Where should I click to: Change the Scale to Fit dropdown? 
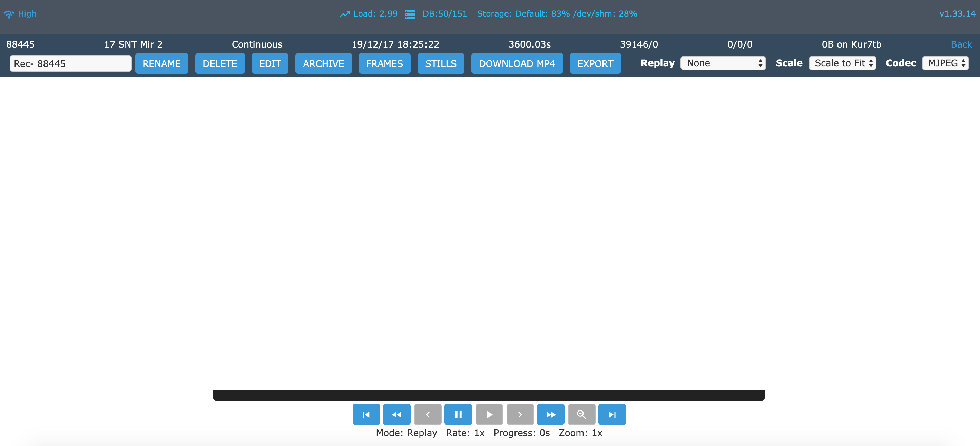tap(842, 63)
